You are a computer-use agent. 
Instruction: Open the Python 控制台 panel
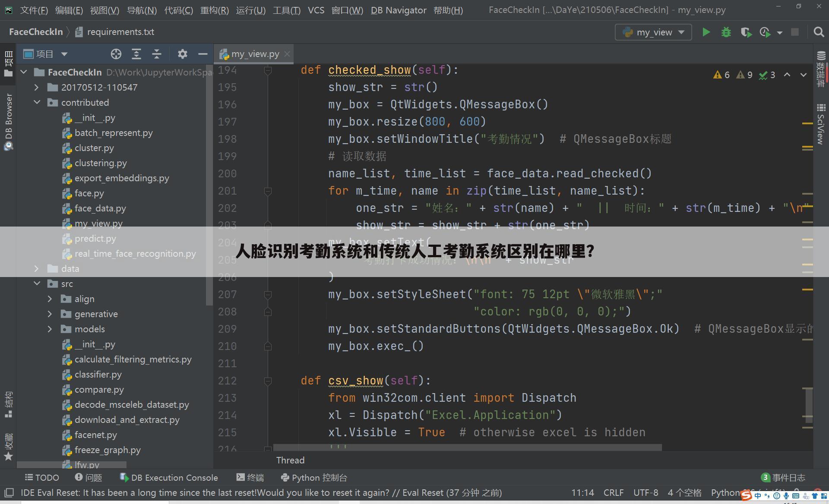coord(314,478)
